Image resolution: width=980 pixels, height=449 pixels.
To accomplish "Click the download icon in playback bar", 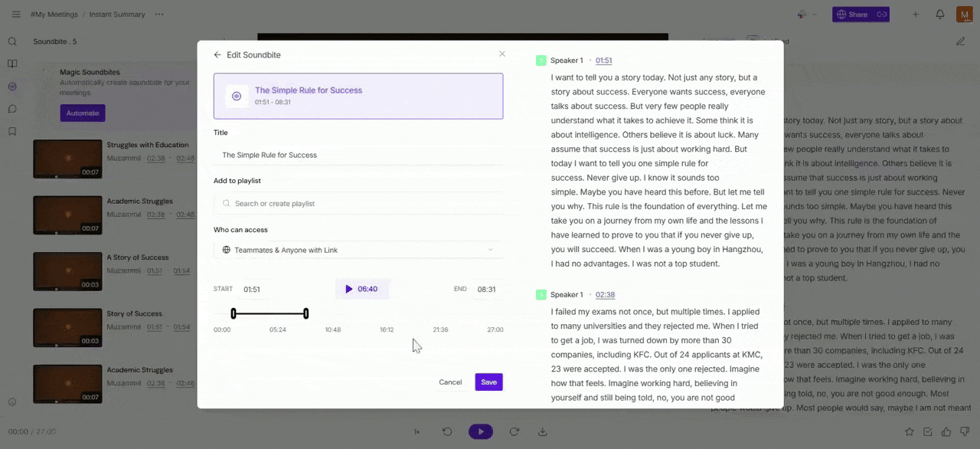I will (543, 431).
